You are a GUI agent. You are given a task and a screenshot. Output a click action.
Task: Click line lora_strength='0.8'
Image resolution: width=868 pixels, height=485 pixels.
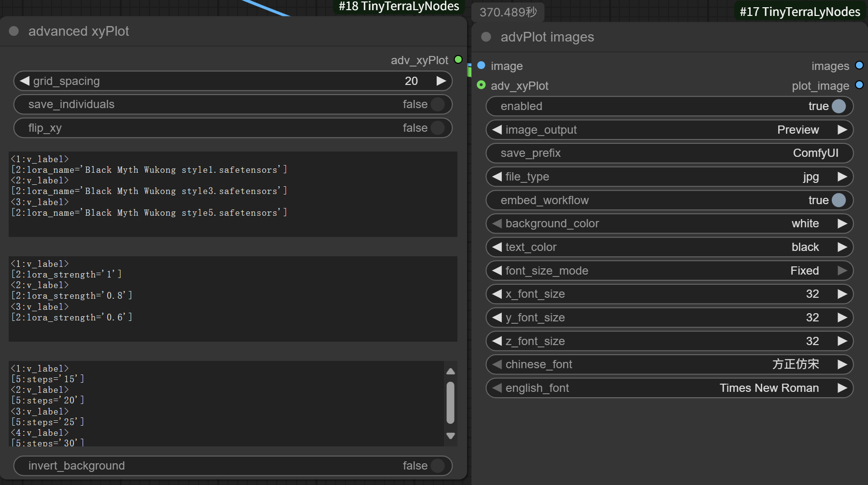pos(71,296)
